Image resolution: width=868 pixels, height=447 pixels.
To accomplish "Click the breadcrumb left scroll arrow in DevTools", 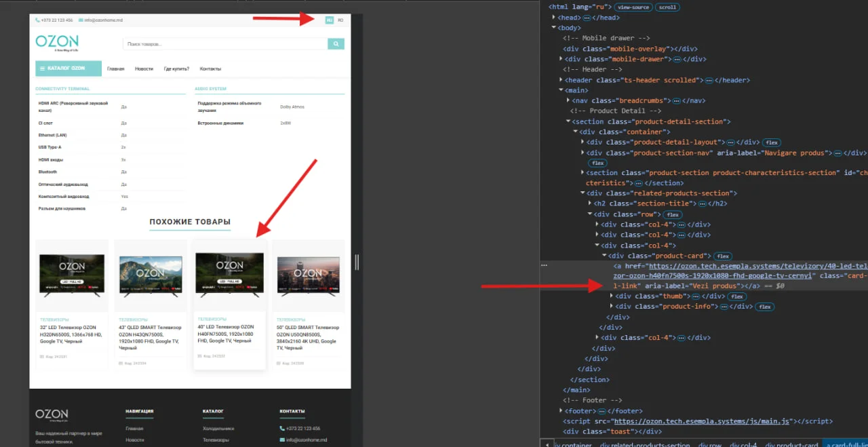I will [547, 444].
